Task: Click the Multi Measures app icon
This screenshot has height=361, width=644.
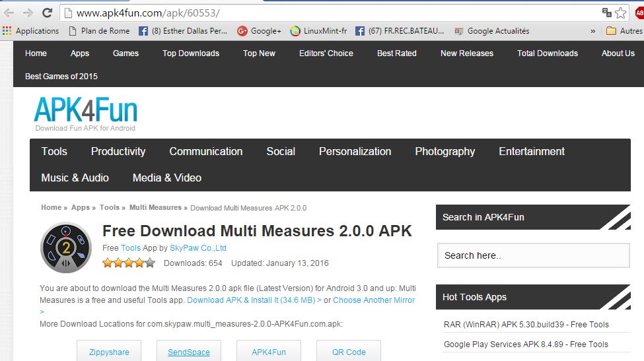Action: tap(65, 247)
